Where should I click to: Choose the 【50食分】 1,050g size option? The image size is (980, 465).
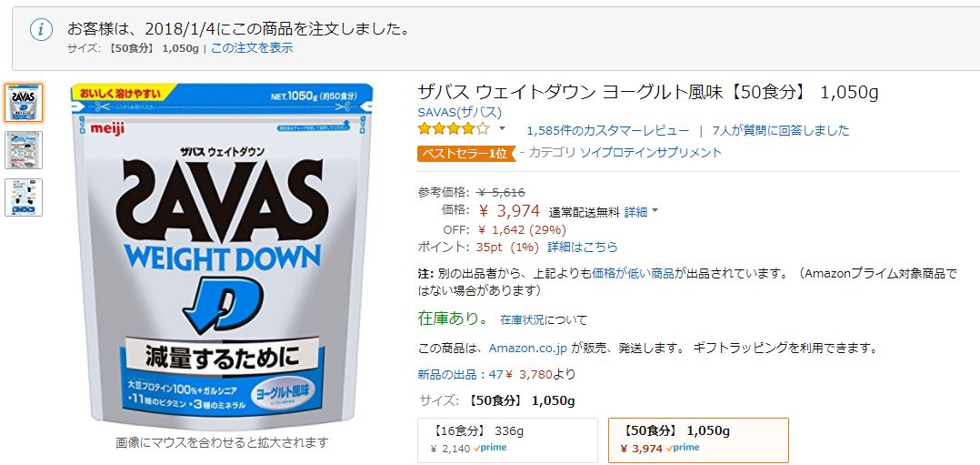[698, 440]
